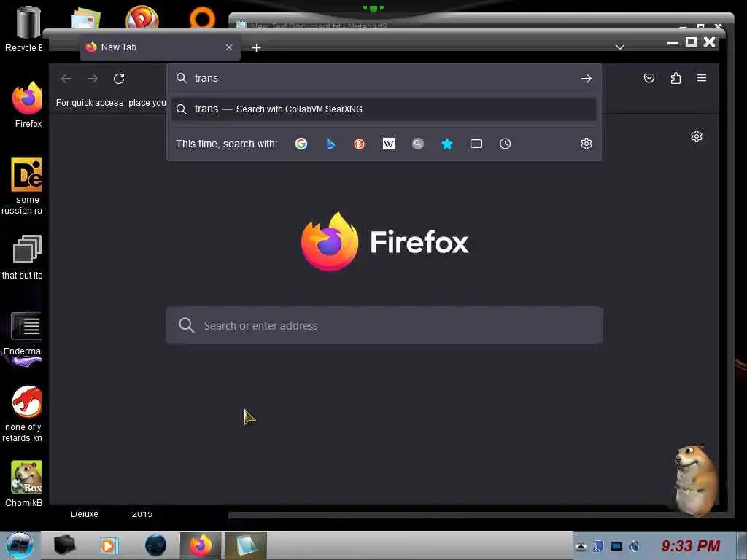
Task: Select the some russian ra desktop icon
Action: [25, 186]
